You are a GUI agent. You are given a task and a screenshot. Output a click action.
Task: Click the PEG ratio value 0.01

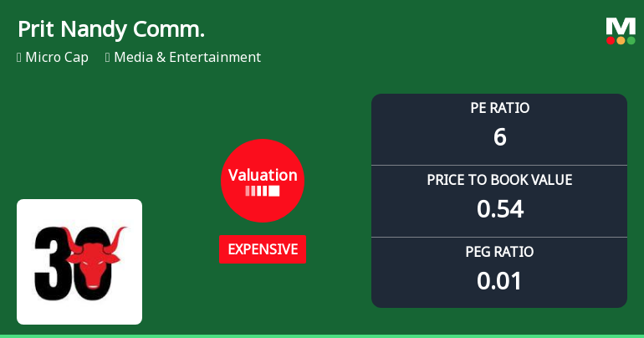click(499, 280)
